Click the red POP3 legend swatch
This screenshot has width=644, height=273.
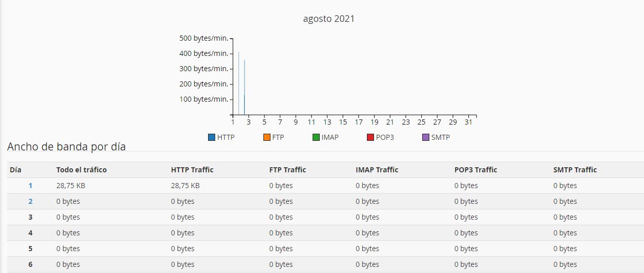(x=370, y=137)
